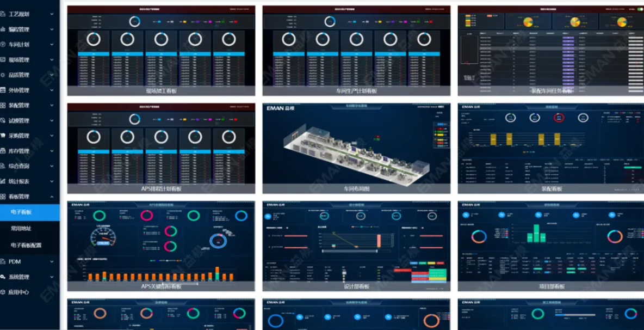
Task: Click the cube icon beside 应用中心
Action: 3,292
